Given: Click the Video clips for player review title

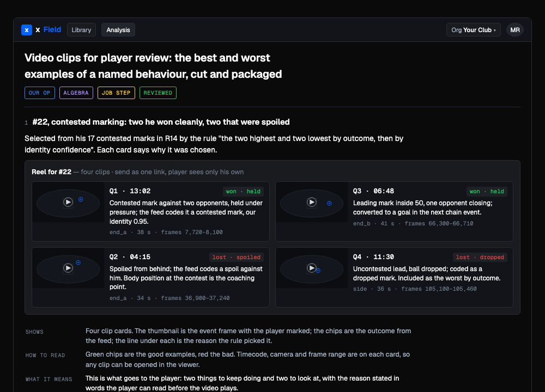Looking at the screenshot, I should (x=153, y=66).
